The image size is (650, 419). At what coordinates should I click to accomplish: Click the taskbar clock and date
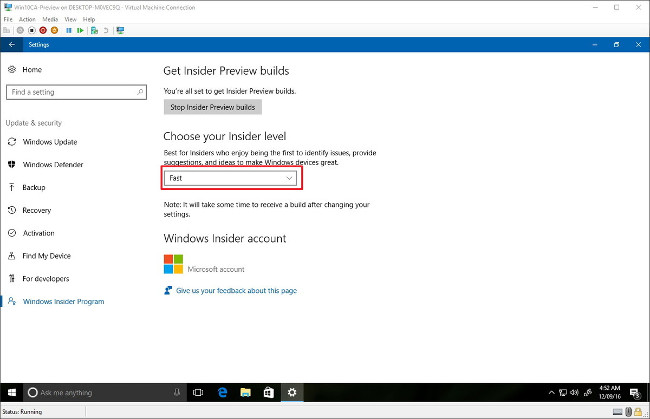pos(610,392)
